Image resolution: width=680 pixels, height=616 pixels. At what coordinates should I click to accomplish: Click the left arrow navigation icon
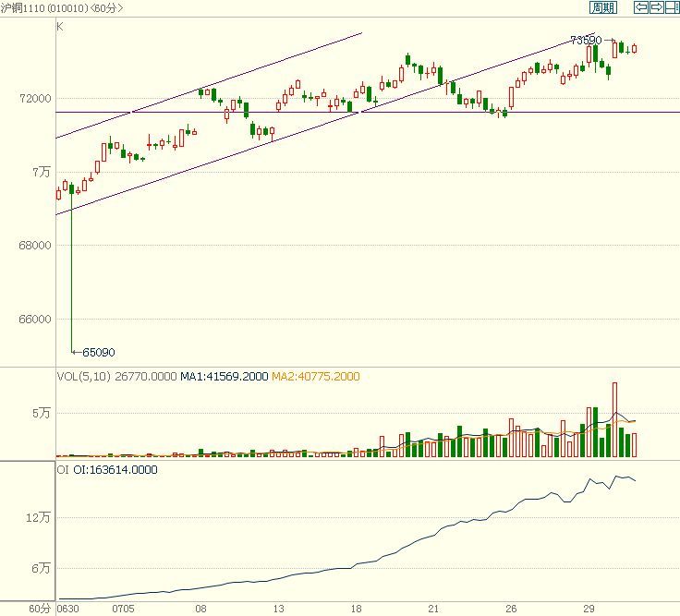coord(640,7)
